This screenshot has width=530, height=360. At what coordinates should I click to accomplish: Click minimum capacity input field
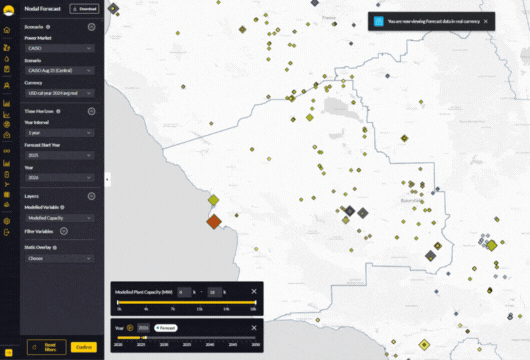(184, 292)
